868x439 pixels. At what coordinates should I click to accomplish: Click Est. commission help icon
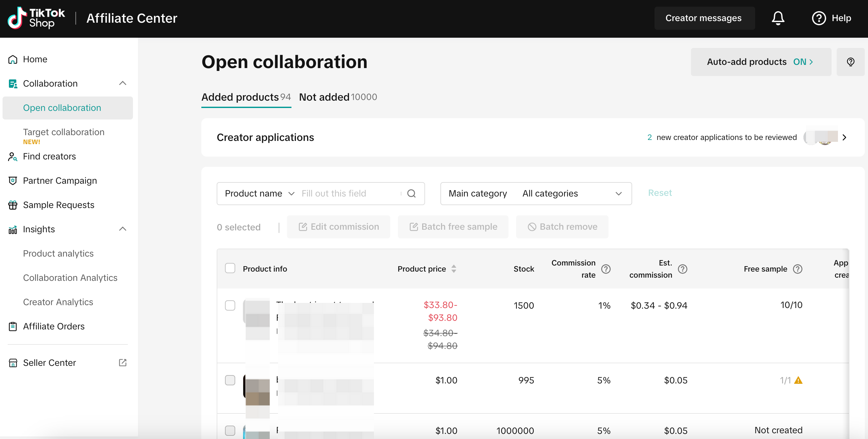click(682, 269)
